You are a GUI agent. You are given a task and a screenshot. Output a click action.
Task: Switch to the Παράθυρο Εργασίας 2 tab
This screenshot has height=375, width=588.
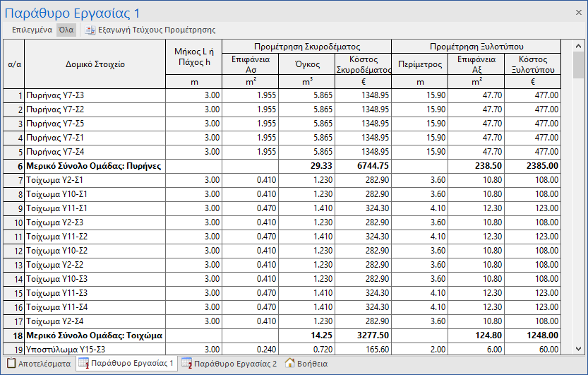(x=235, y=364)
